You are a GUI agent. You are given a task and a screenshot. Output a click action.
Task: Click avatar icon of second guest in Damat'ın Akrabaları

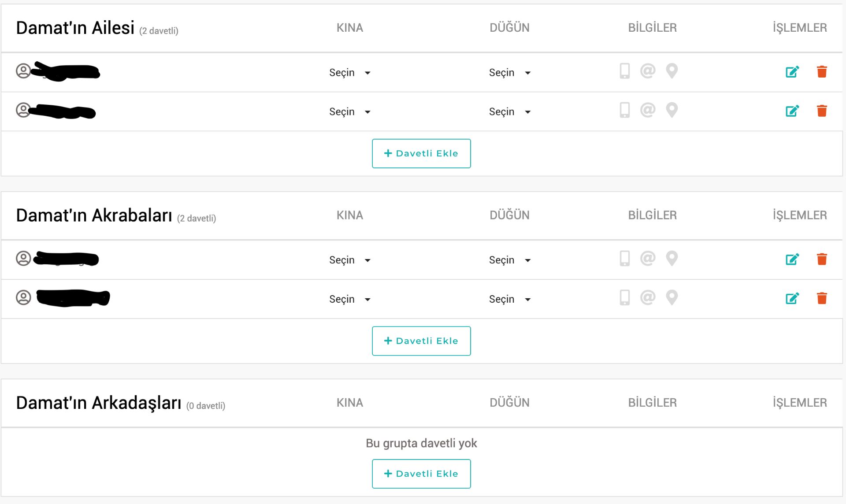[23, 298]
